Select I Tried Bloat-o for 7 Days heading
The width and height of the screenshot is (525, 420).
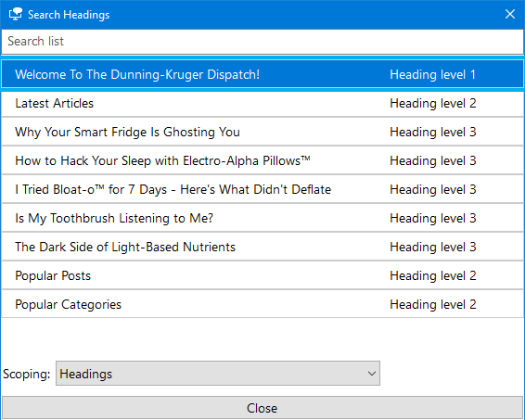262,189
